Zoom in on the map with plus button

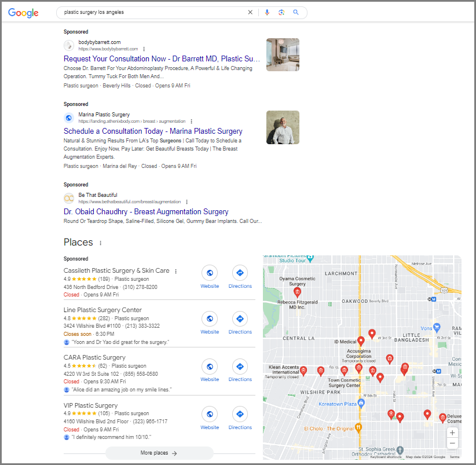[452, 433]
